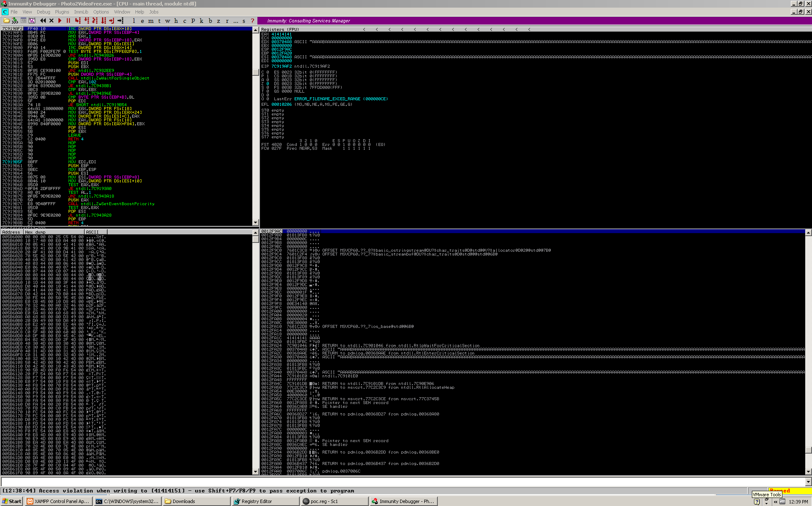Restart program with the rewind icon
This screenshot has height=506, width=812.
[x=43, y=21]
